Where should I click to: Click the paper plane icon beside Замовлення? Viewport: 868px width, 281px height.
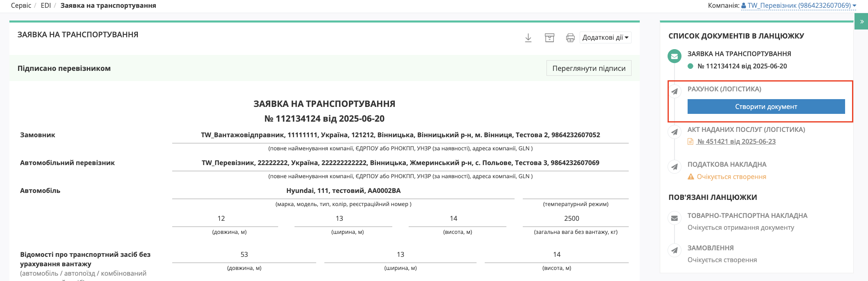675,250
